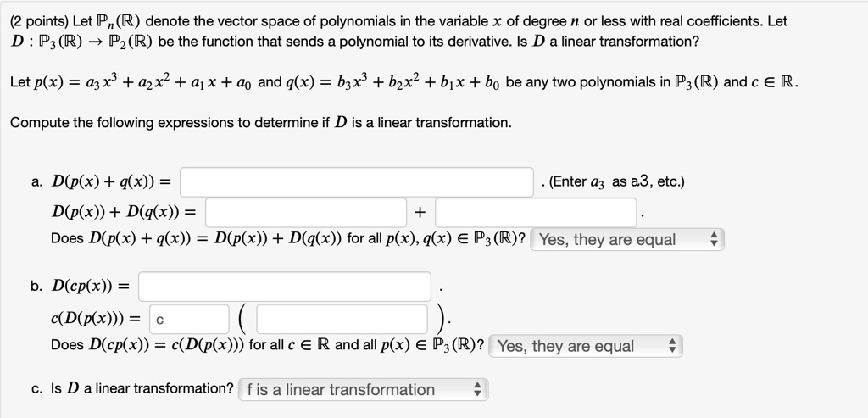This screenshot has height=418, width=868.
Task: Click the first box after D(p(x)) + D(q(x)) =
Action: coord(306,211)
